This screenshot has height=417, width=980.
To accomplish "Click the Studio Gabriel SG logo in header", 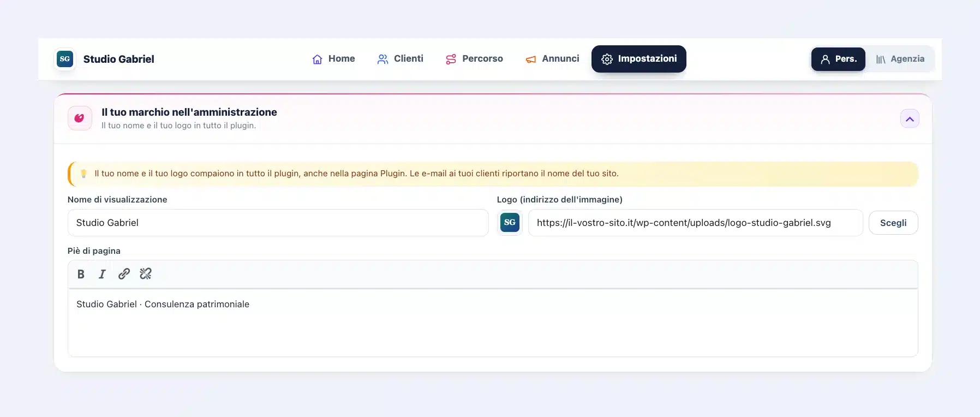I will 65,59.
